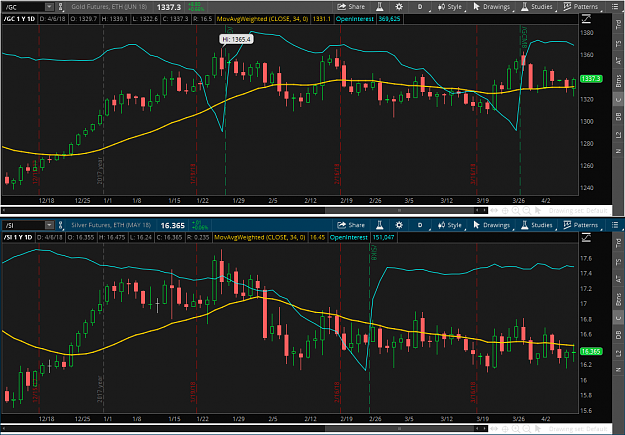625x435 pixels.
Task: Toggle the DB panel on the Gold sidebar
Action: (x=618, y=117)
